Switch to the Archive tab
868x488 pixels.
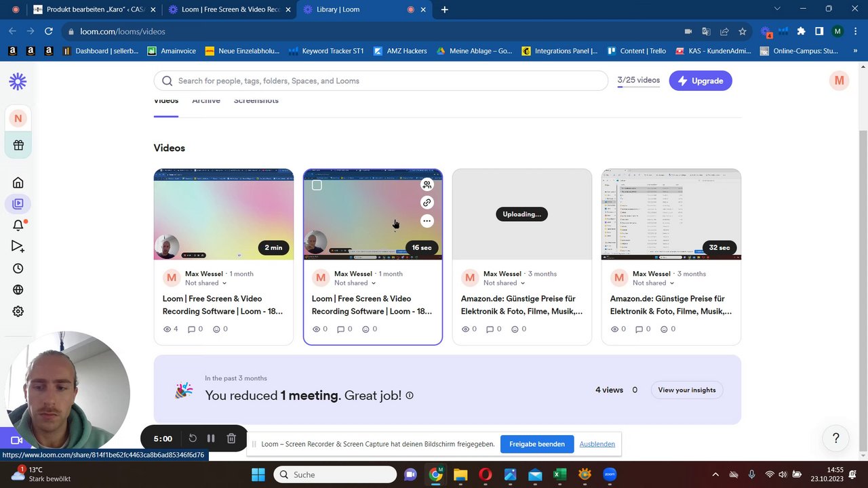206,102
